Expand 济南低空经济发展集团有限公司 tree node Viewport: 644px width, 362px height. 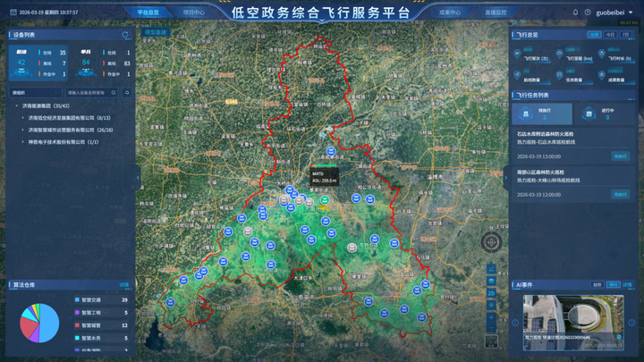22,117
